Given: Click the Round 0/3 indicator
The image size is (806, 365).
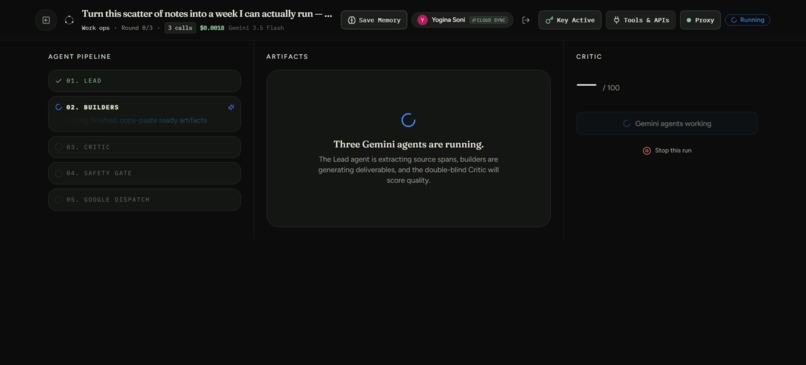Looking at the screenshot, I should pos(137,28).
